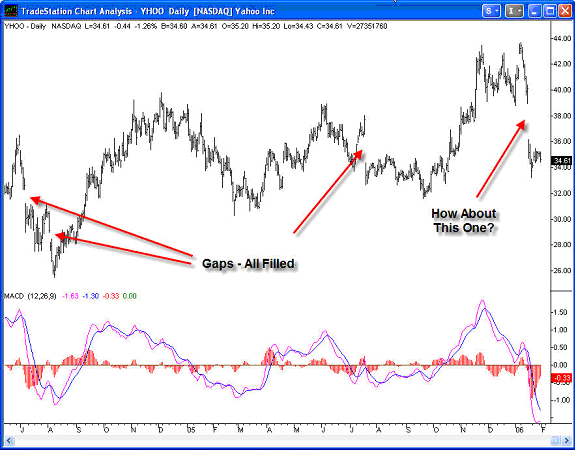Click the L=34.61 last price value
Viewport: 575px width, 450px height.
(97, 26)
